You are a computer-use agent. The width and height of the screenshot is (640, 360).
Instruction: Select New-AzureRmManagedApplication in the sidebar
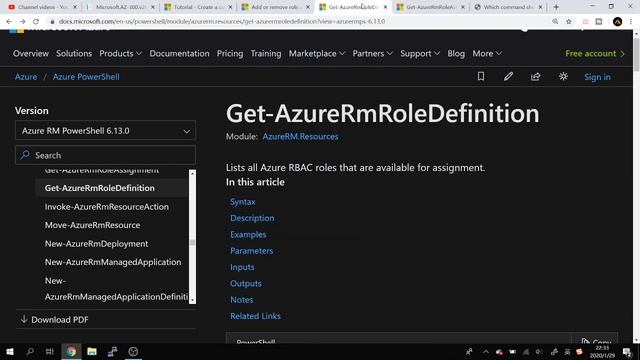[x=113, y=262]
